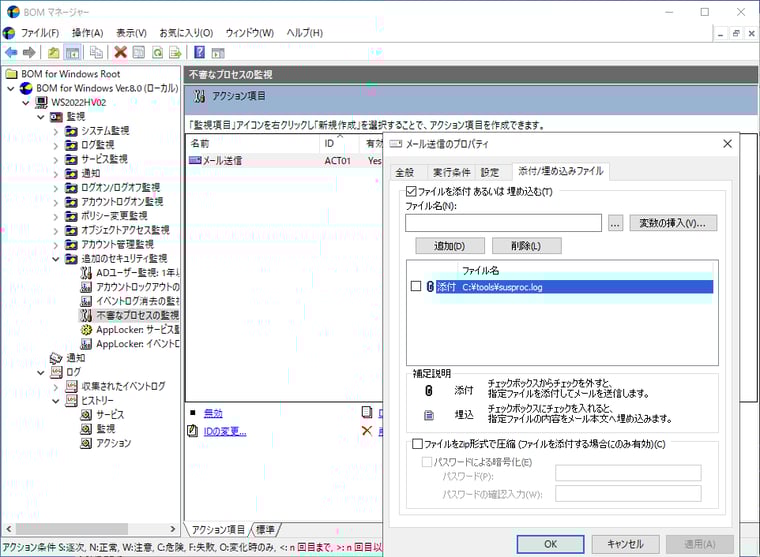
Task: Click the action pane toolbar icon
Action: point(218,52)
